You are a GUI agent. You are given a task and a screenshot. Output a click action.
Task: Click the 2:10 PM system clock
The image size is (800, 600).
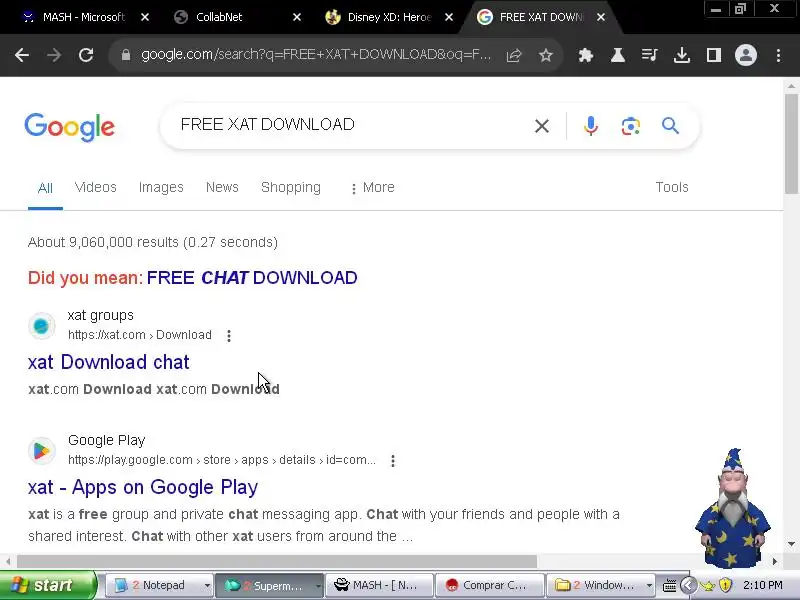[x=763, y=585]
